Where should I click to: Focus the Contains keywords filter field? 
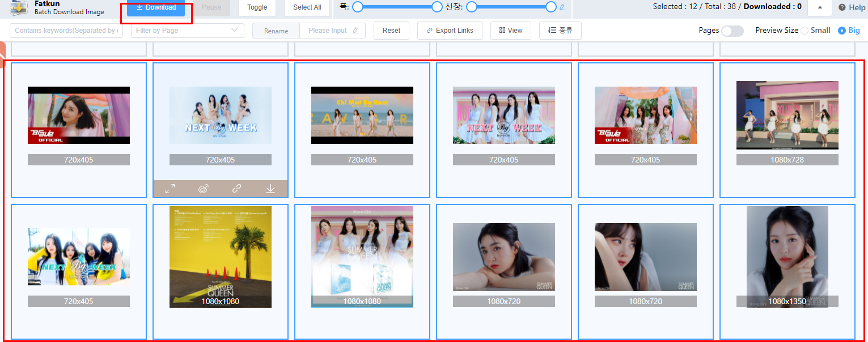click(x=66, y=31)
